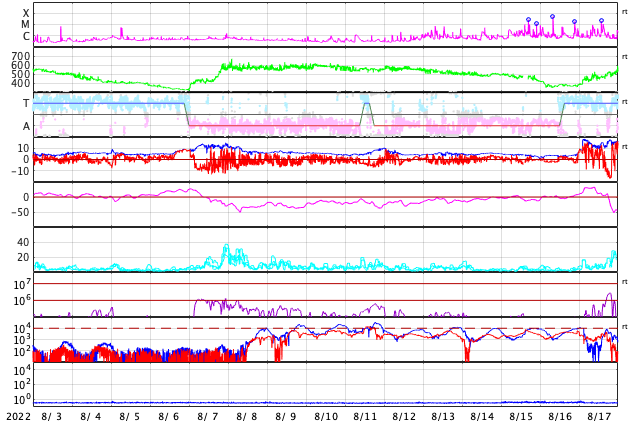Click the 10^0 tick on bottom panel axis

22,400
